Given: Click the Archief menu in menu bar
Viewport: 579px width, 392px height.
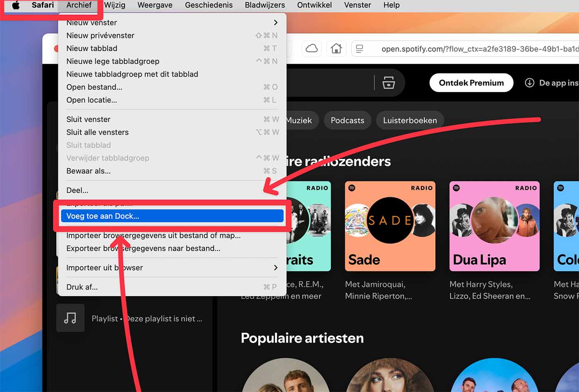Looking at the screenshot, I should pyautogui.click(x=79, y=5).
